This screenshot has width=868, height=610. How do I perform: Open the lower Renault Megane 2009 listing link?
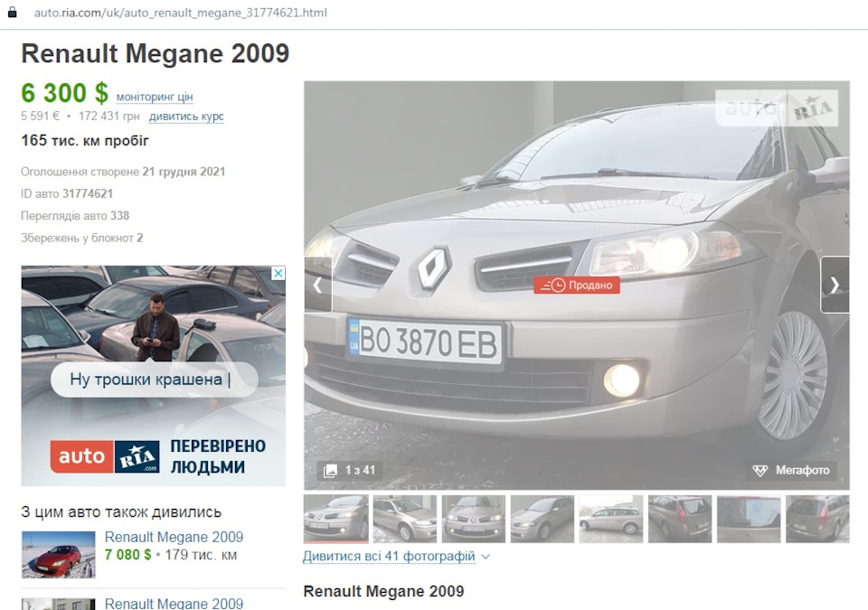174,603
